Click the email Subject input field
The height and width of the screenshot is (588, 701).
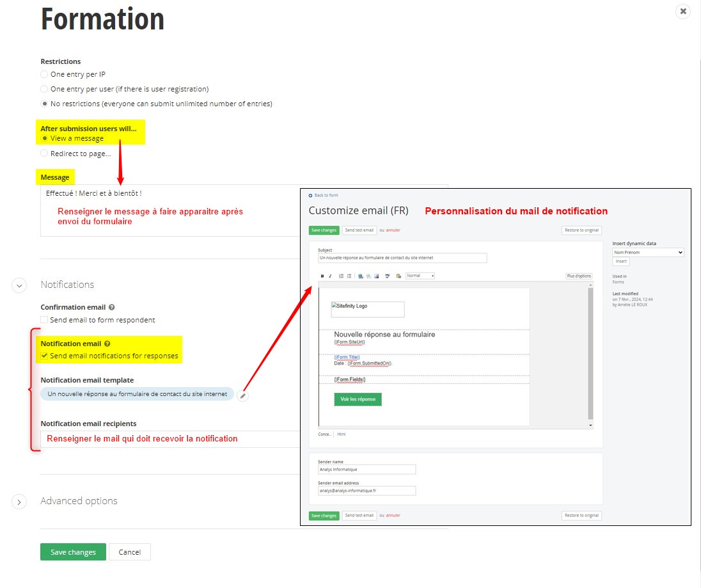(402, 258)
